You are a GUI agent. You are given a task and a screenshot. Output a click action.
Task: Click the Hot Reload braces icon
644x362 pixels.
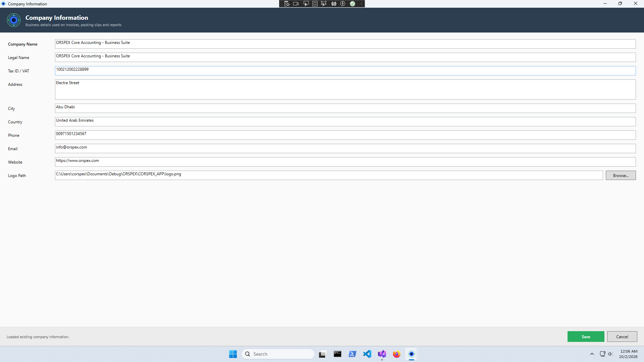pyautogui.click(x=334, y=4)
